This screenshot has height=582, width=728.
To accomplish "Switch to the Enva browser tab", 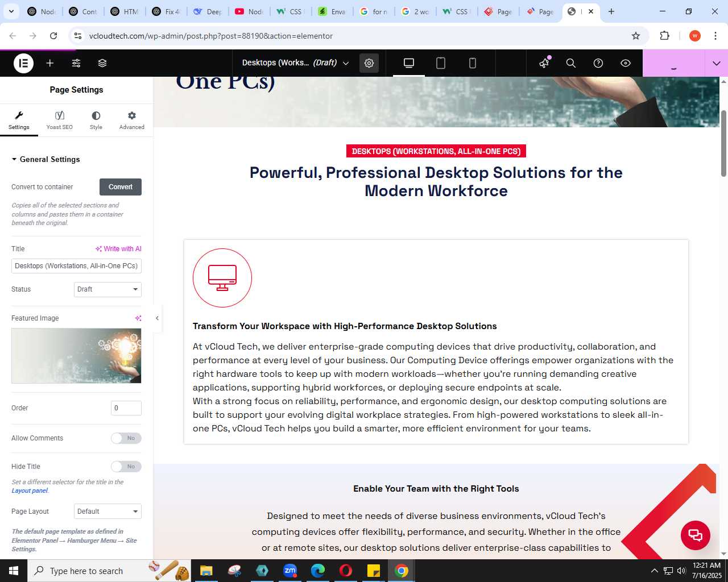I will click(332, 11).
